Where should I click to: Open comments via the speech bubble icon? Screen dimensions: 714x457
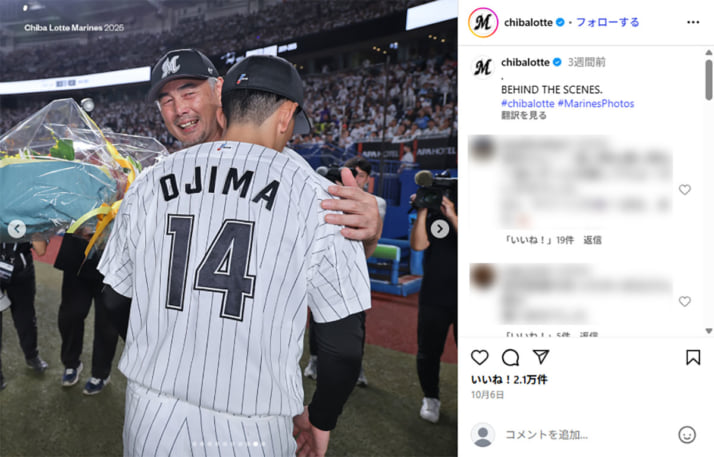(510, 357)
